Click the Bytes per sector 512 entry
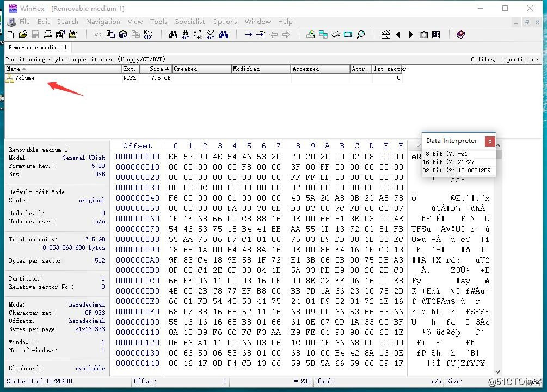This screenshot has height=392, width=547. [57, 260]
